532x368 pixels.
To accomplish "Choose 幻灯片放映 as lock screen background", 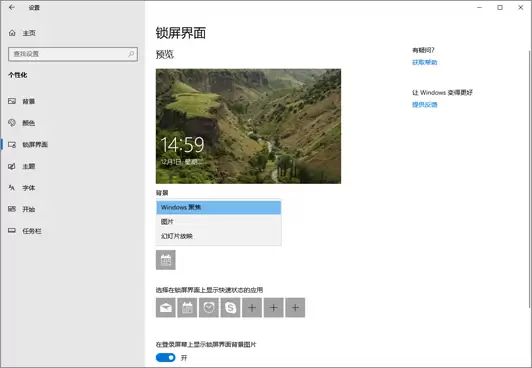I will (x=218, y=236).
